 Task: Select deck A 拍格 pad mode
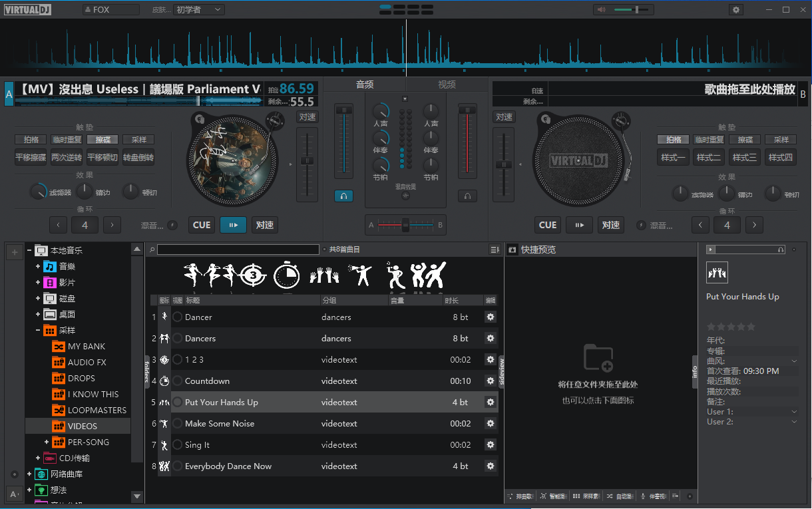[31, 140]
